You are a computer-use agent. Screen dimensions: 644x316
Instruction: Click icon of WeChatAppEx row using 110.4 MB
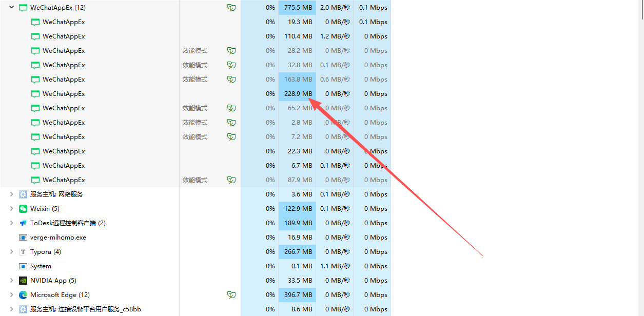(35, 36)
